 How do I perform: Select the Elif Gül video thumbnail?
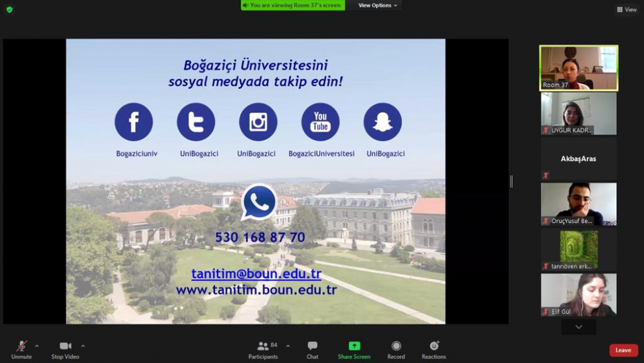(x=579, y=295)
